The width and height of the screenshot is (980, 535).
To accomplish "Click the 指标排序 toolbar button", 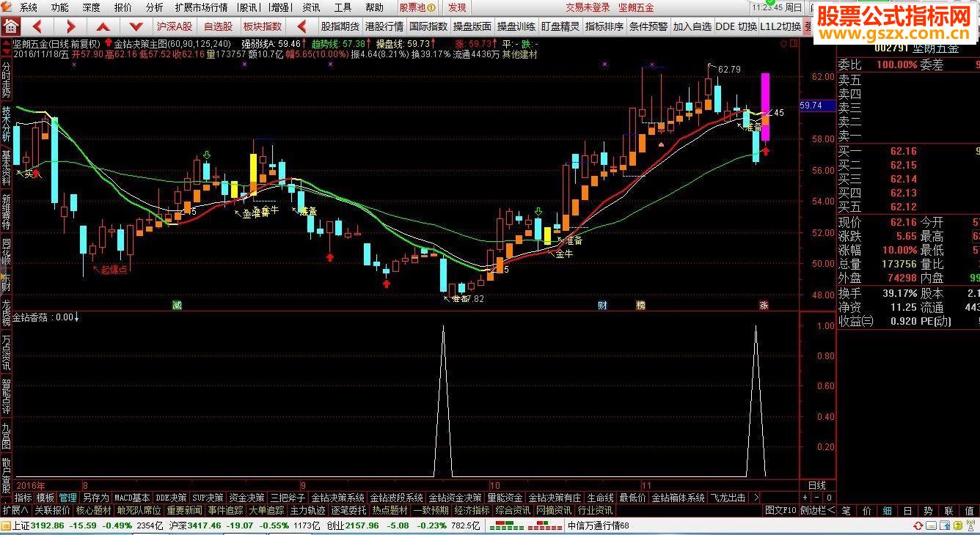I will coord(604,26).
